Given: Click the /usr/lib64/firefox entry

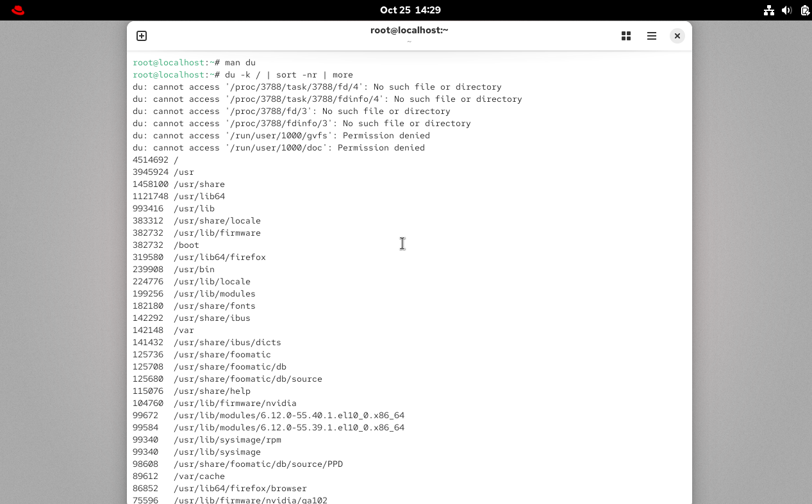Looking at the screenshot, I should pyautogui.click(x=219, y=257).
